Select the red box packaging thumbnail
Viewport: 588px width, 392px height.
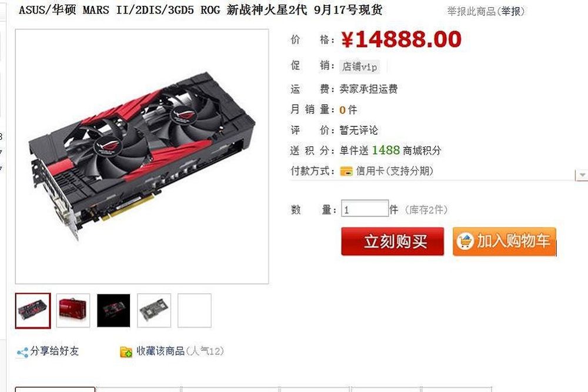tap(73, 310)
